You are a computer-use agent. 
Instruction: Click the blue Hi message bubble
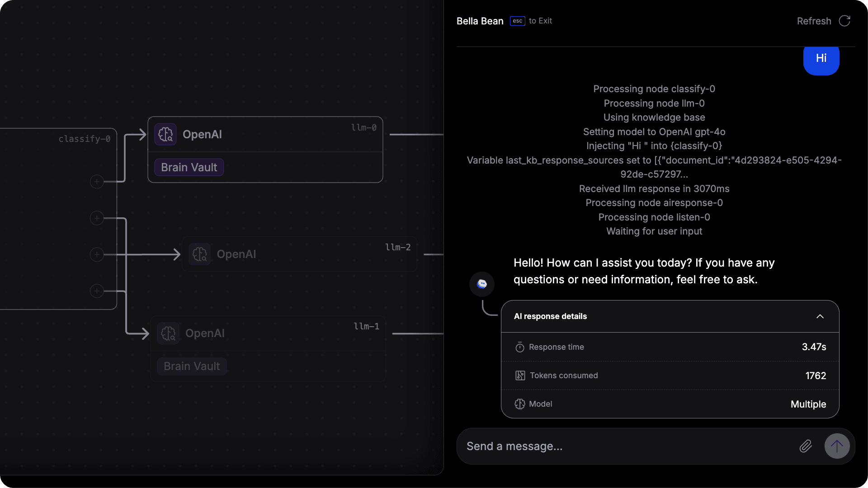[821, 59]
